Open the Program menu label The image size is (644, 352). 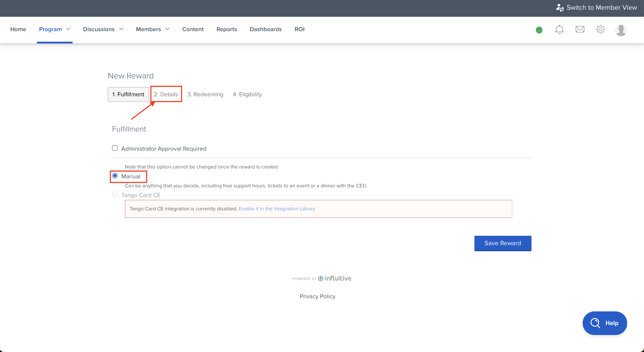50,29
